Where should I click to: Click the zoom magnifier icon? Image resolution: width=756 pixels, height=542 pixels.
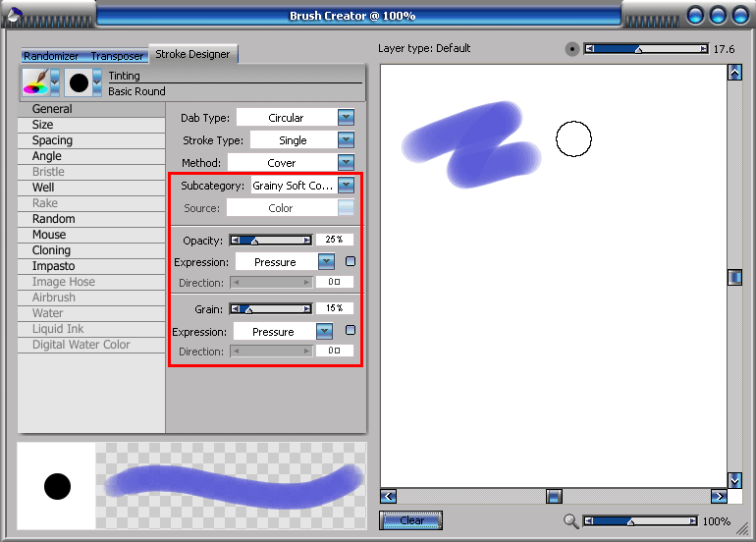click(570, 521)
